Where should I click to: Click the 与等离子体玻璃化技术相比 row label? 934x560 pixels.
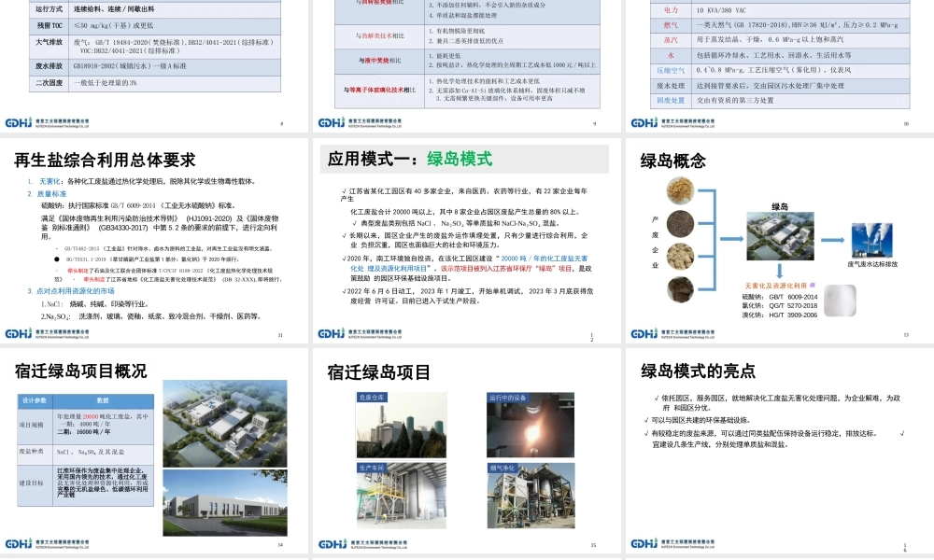[379, 90]
